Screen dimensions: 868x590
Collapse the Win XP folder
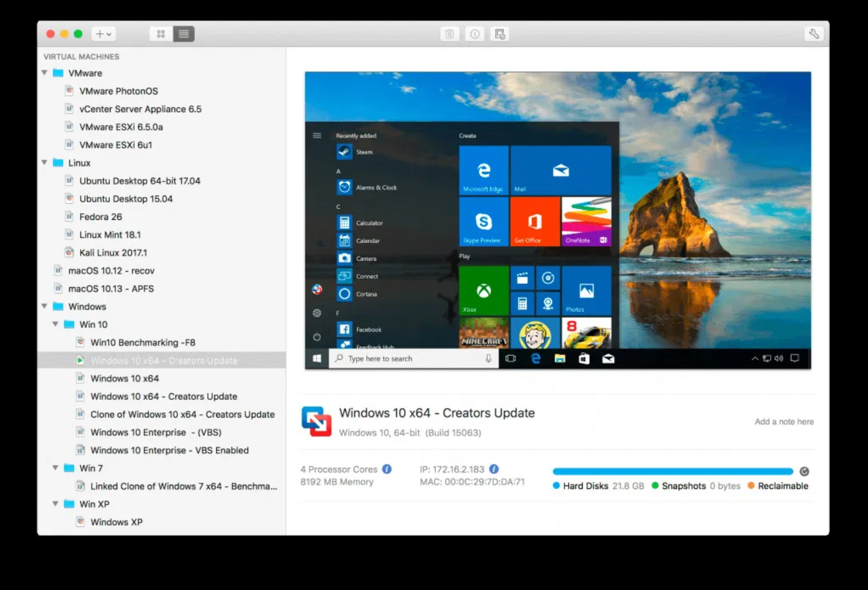[x=56, y=504]
